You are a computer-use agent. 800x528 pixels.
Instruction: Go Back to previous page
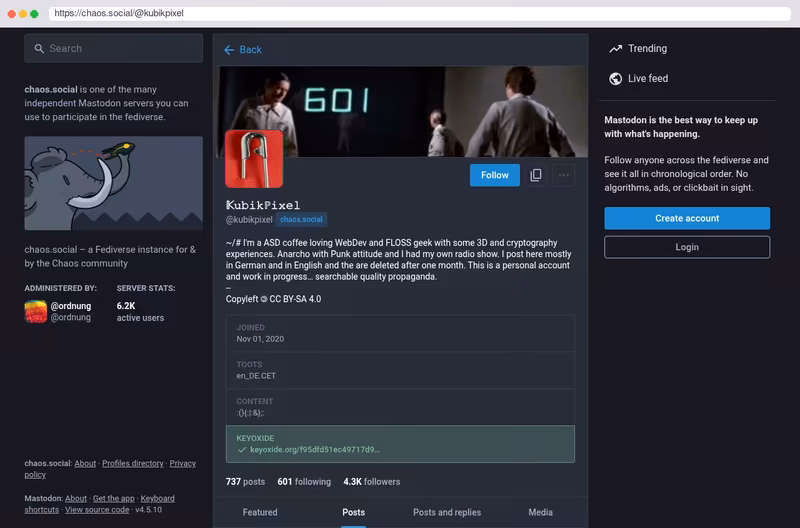coord(243,49)
